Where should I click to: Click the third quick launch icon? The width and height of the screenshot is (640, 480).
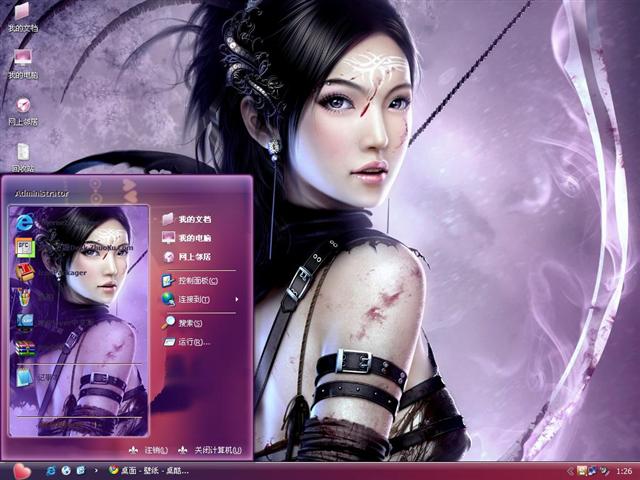click(x=80, y=471)
